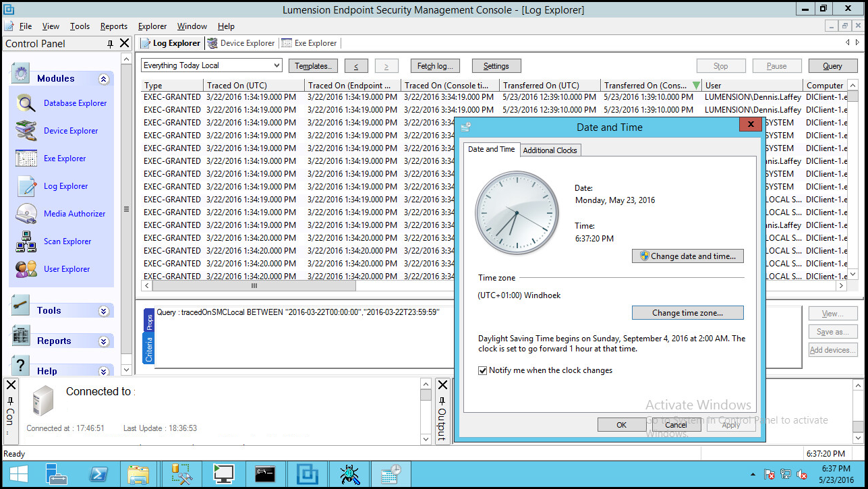
Task: Switch to the Additional Clocks tab
Action: (550, 149)
